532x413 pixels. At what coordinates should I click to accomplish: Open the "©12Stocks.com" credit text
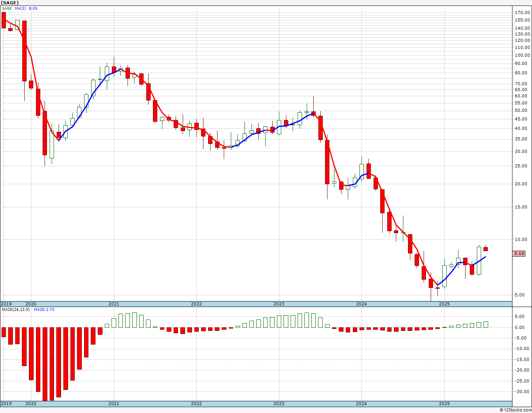[x=516, y=410]
